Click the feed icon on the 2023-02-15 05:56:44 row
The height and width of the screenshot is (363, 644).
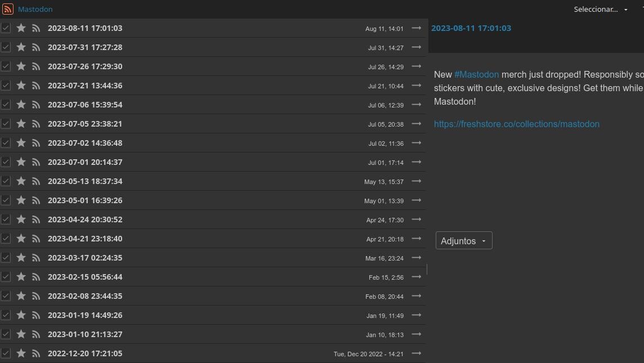click(x=36, y=277)
